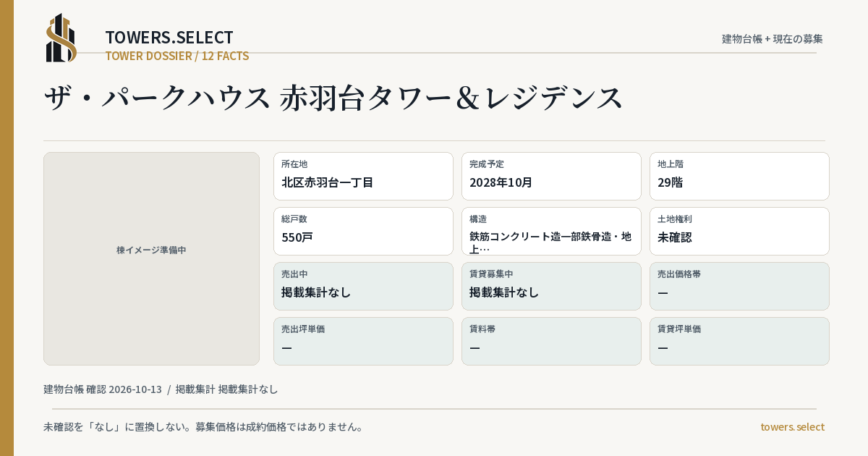Screen dimensions: 868x456
Task: Select the 賃料帯 card
Action: (x=551, y=341)
